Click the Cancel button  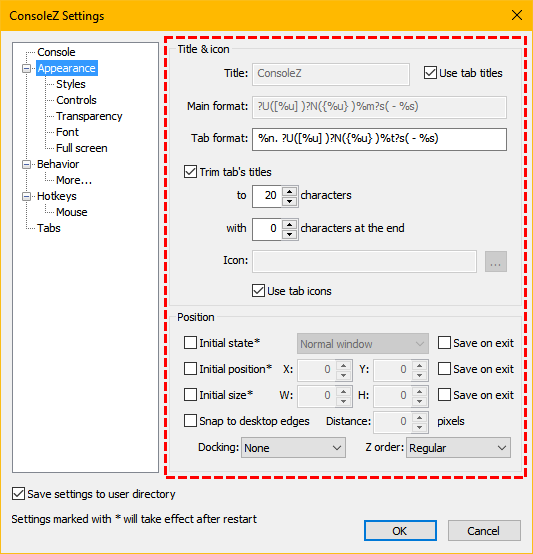point(484,530)
